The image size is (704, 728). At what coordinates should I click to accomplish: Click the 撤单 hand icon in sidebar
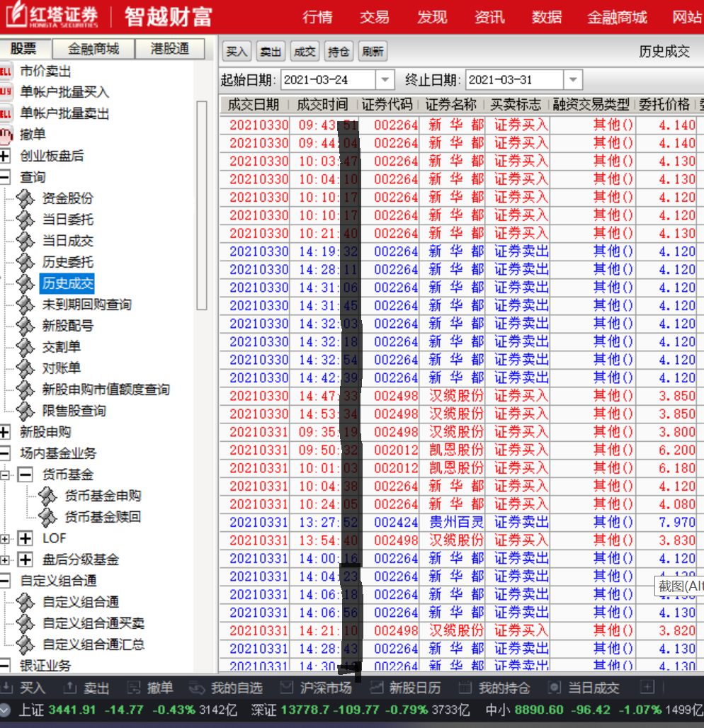click(x=6, y=135)
